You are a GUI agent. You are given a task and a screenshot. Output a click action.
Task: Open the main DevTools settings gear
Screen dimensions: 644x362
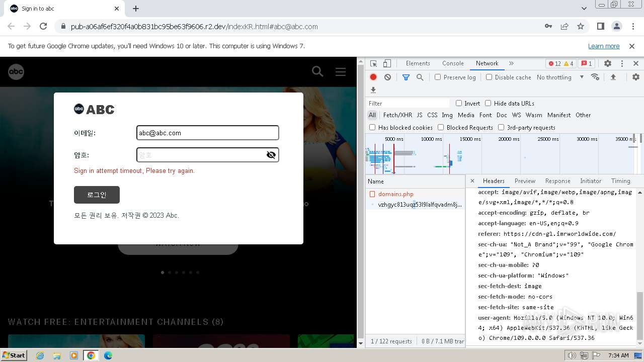(x=608, y=63)
